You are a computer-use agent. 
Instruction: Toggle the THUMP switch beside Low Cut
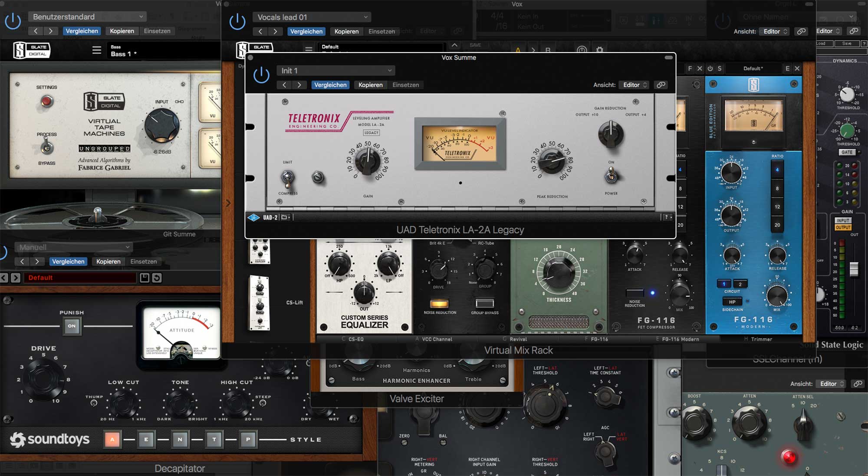click(94, 403)
